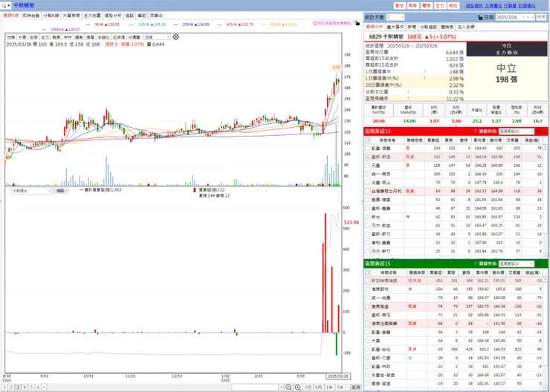Toggle the 均線 chart indicator button
This screenshot has height=392, width=550.
11,37
